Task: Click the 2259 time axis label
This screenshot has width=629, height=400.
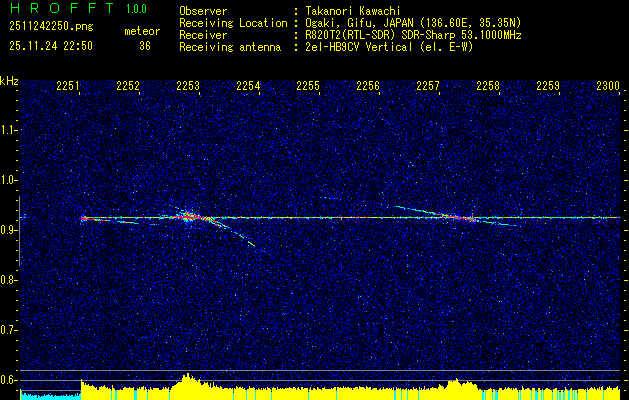Action: click(548, 85)
